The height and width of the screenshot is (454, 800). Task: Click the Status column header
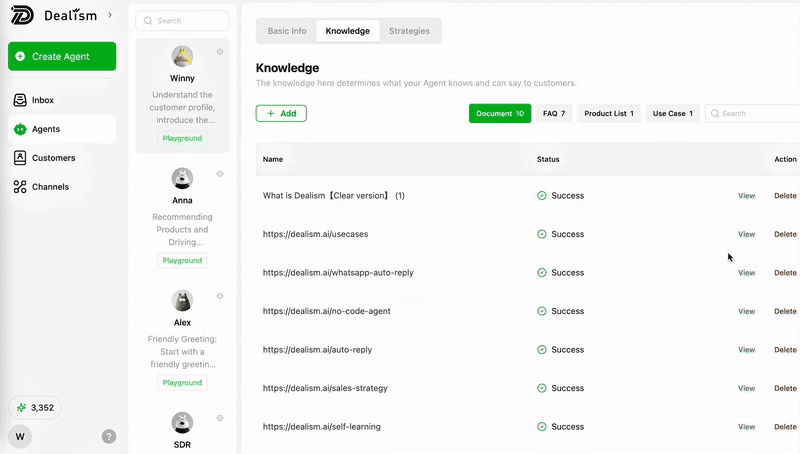548,159
